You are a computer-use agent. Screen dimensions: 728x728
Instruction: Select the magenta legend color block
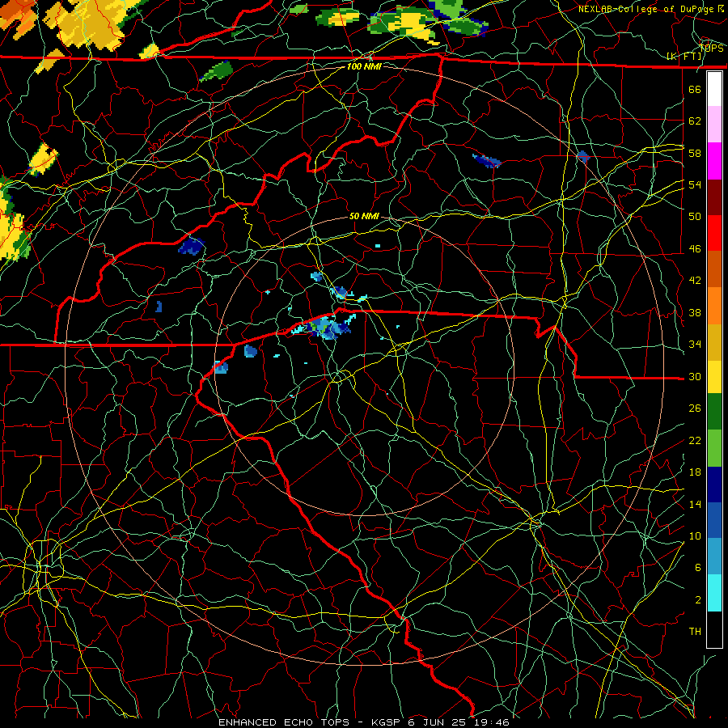[714, 161]
